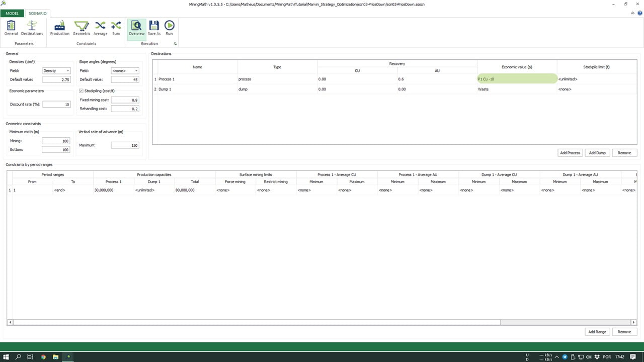The width and height of the screenshot is (644, 362).
Task: Click the Add Range button
Action: pos(597,332)
